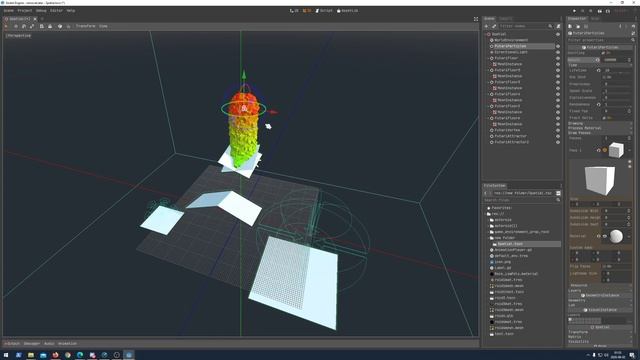Viewport: 640px width, 360px height.
Task: Open the Debug menu
Action: 41,11
